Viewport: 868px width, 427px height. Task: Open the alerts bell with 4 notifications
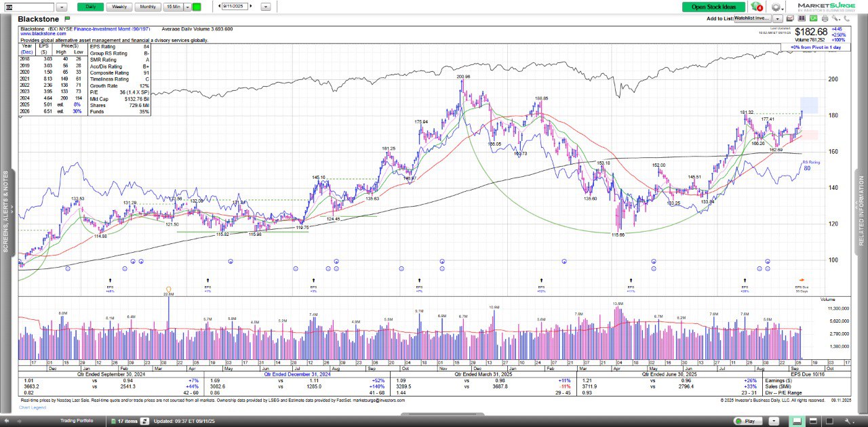click(x=758, y=7)
